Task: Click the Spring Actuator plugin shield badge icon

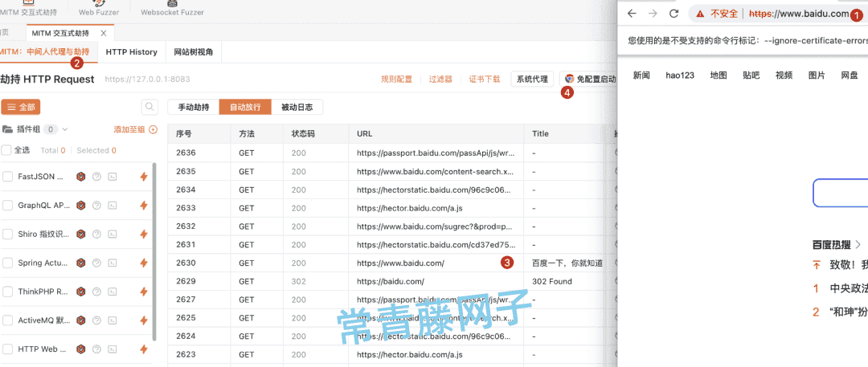Action: point(81,263)
